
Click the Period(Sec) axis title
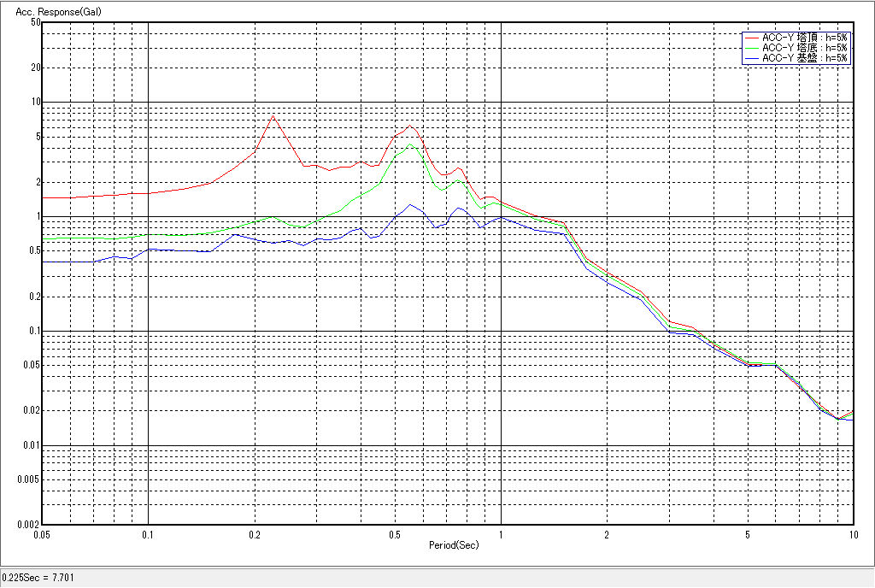454,544
